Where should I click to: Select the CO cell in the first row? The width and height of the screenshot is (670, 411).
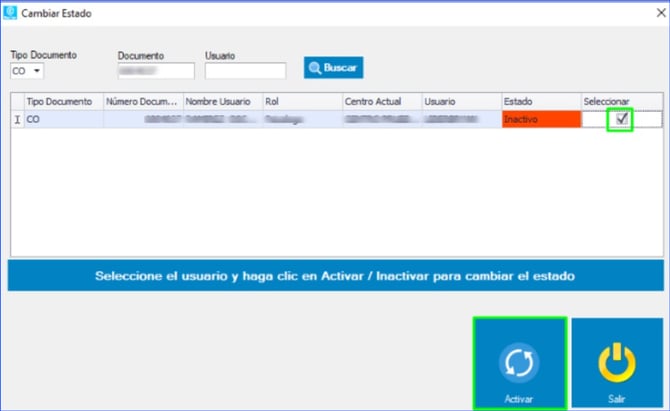63,119
